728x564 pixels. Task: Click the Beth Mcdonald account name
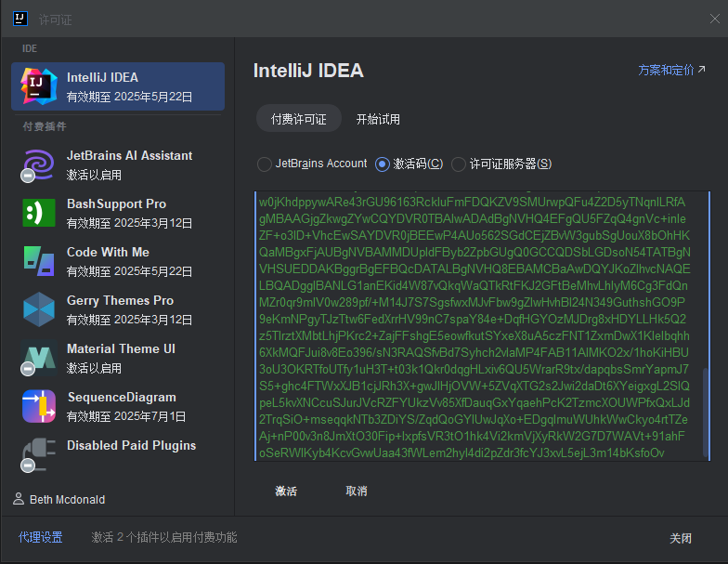[x=67, y=500]
